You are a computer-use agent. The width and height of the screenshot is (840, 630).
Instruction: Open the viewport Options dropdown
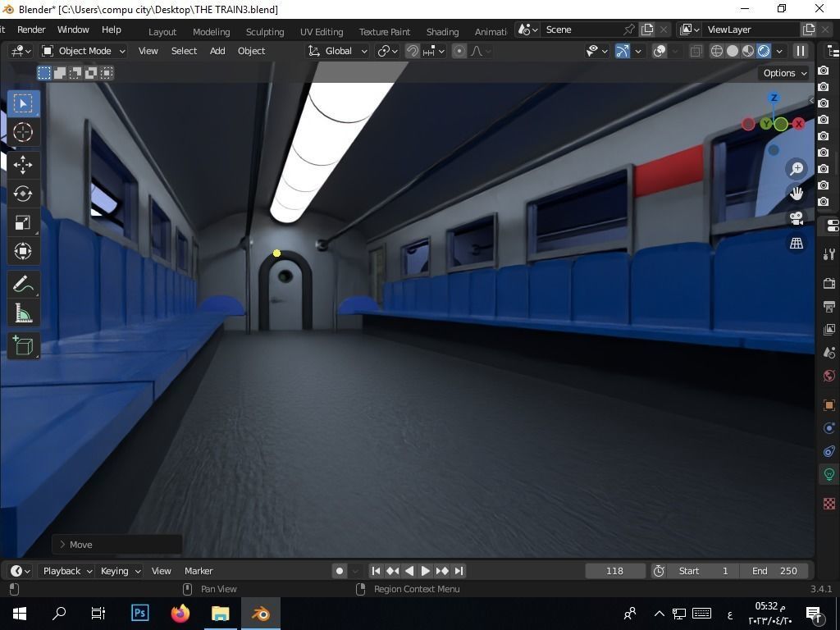click(785, 73)
